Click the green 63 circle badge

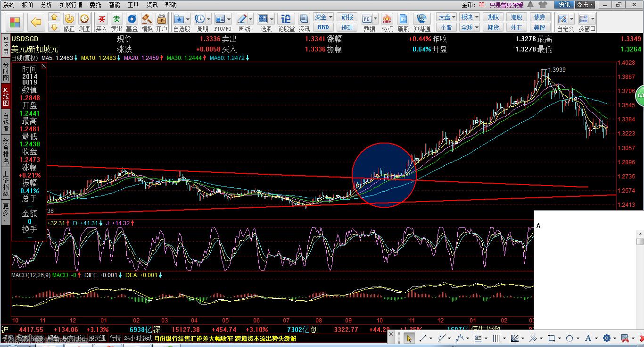(640, 95)
